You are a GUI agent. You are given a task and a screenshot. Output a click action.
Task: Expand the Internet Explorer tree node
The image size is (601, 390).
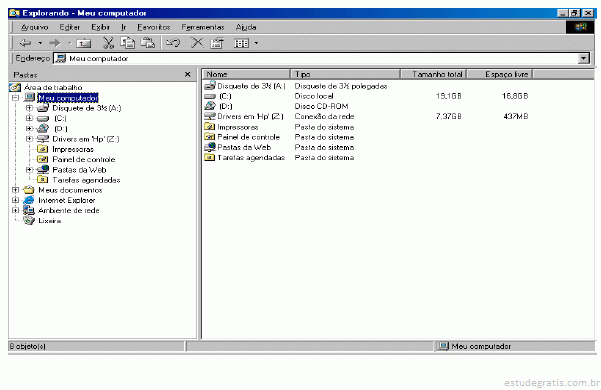tap(15, 200)
